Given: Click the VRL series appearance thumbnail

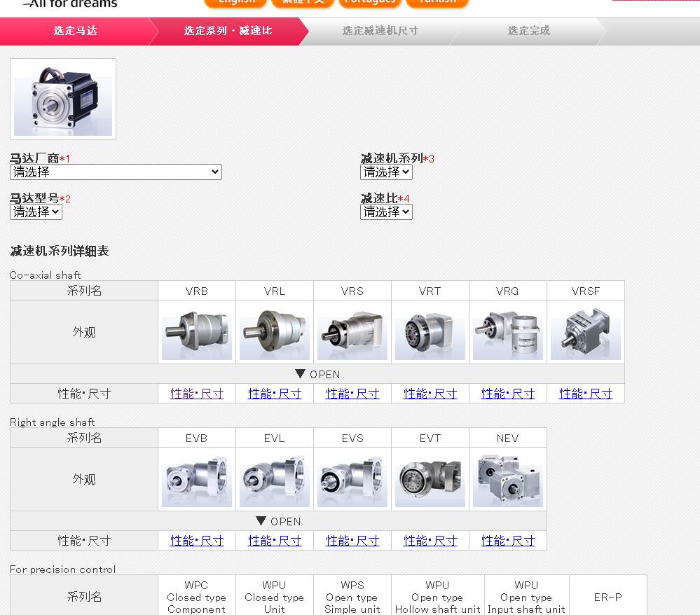Looking at the screenshot, I should click(274, 331).
